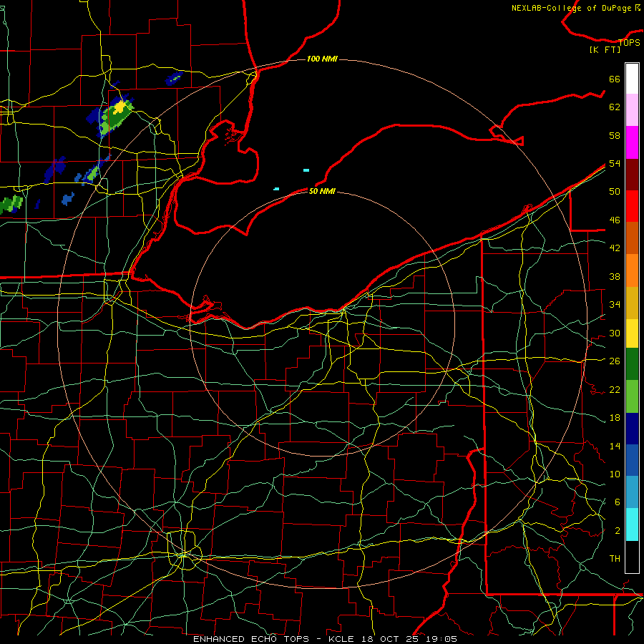
Task: Click the '10' legend value
Action: (615, 474)
